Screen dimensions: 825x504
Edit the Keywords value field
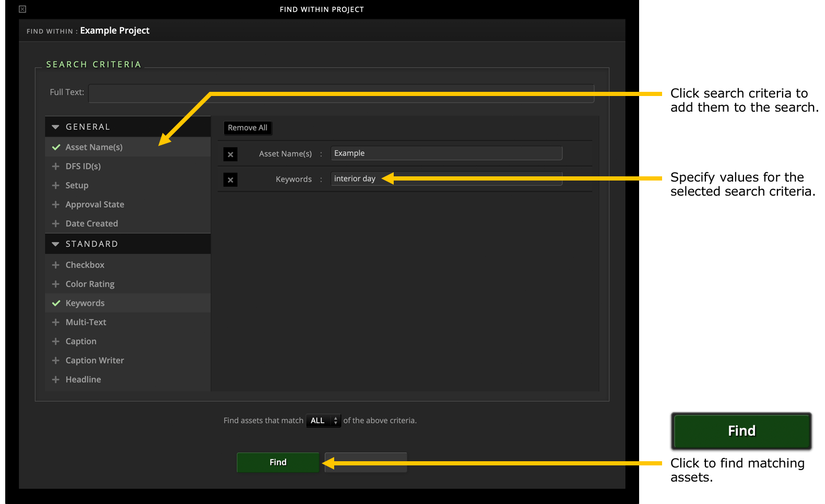[x=446, y=179]
